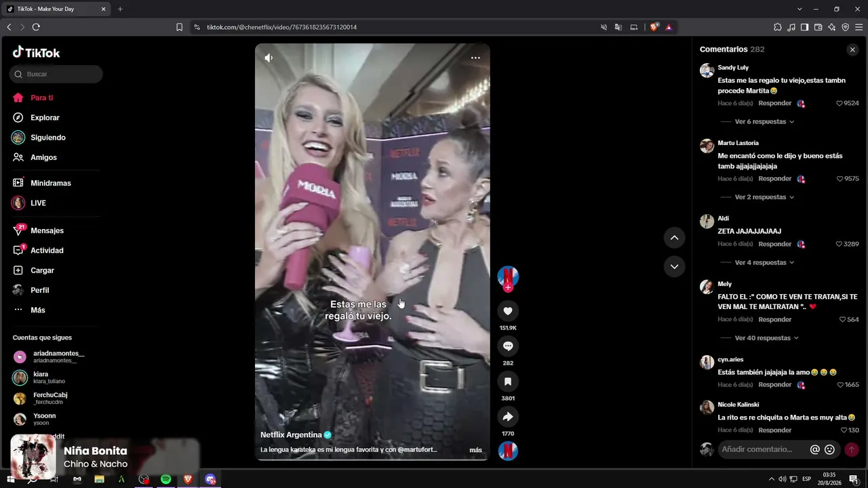Toggle the browser sidebar panel
868x488 pixels.
click(x=804, y=27)
